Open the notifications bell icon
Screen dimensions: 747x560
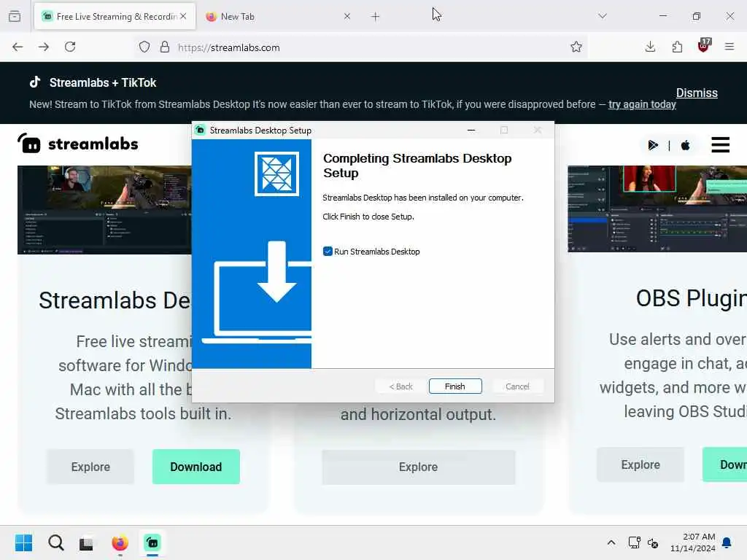tap(727, 542)
